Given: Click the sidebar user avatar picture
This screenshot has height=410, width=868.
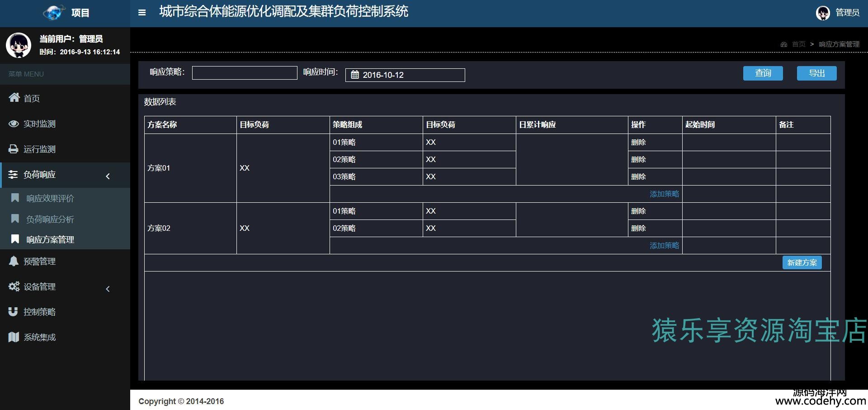Looking at the screenshot, I should [x=19, y=45].
